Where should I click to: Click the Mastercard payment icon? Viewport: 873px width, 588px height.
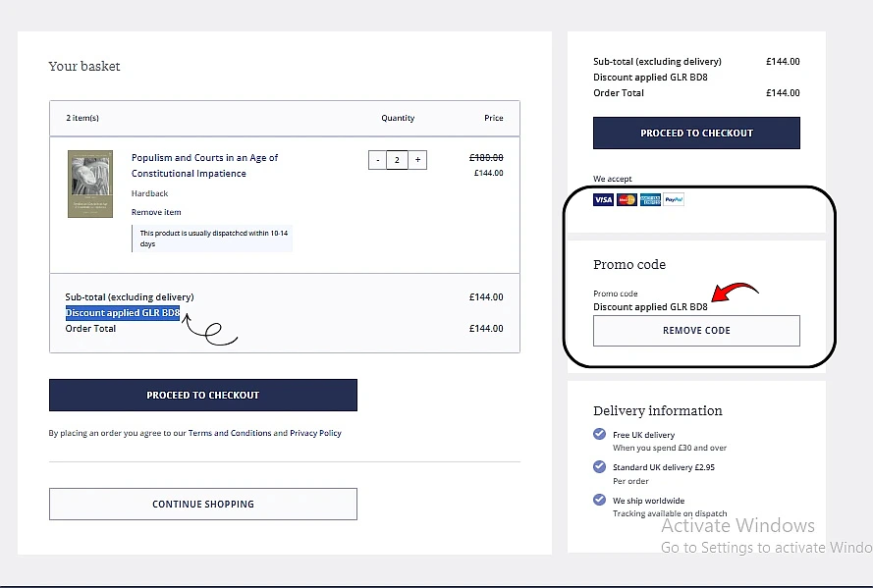(627, 199)
